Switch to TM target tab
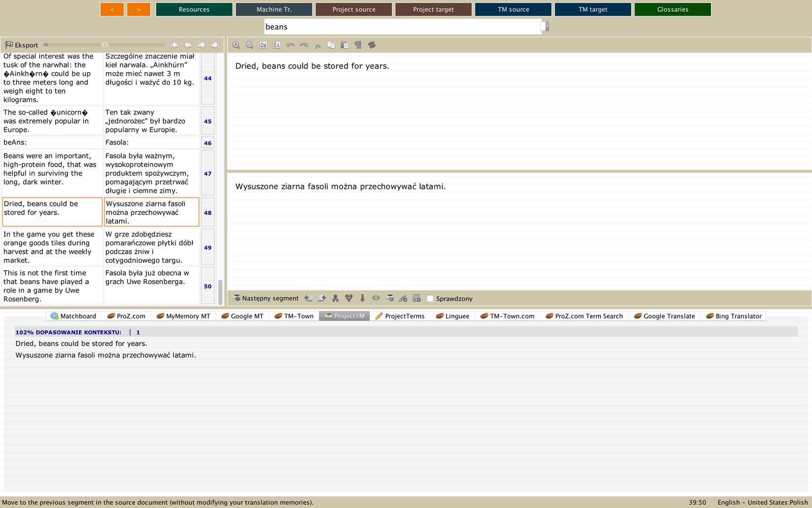 tap(593, 9)
